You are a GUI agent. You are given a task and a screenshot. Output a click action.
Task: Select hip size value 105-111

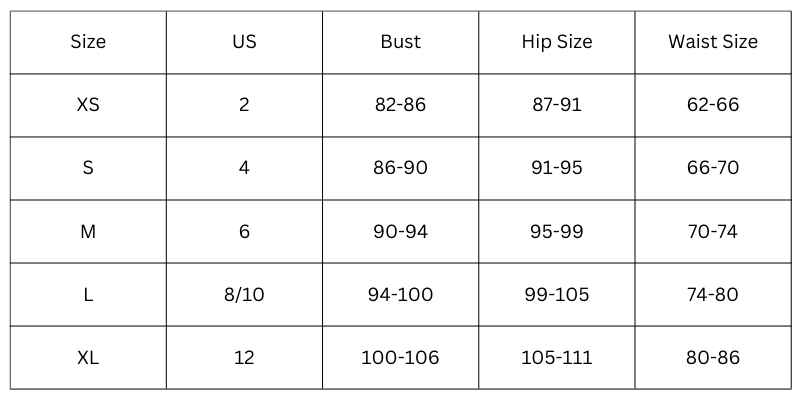pyautogui.click(x=557, y=357)
